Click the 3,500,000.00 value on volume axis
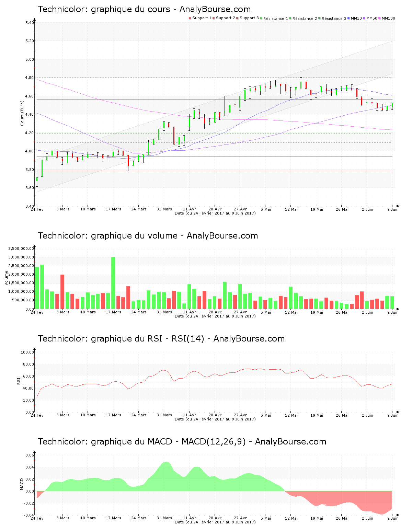The image size is (412, 532). (20, 248)
